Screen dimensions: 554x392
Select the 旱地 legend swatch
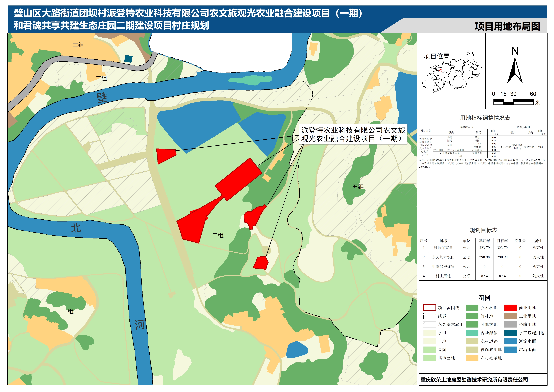click(429, 341)
